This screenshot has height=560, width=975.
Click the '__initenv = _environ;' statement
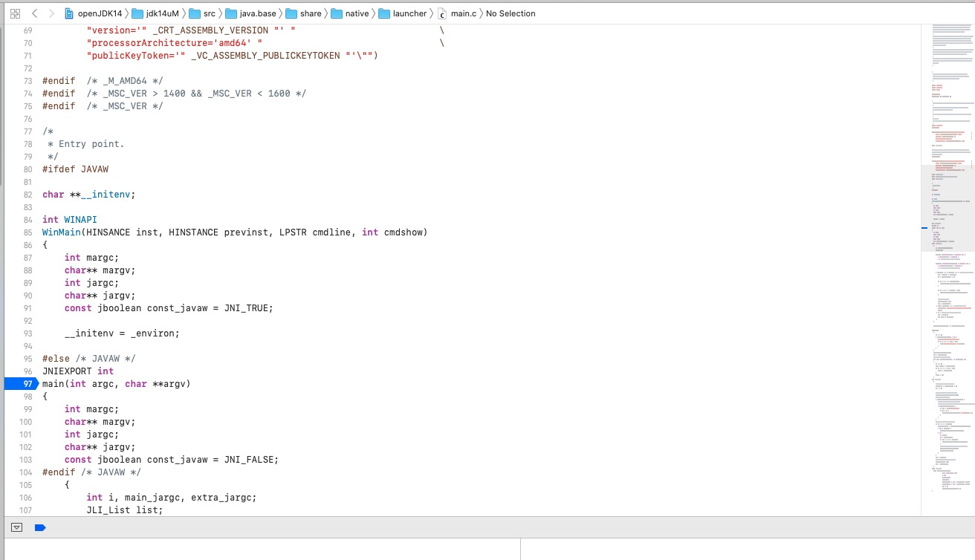[x=122, y=333]
